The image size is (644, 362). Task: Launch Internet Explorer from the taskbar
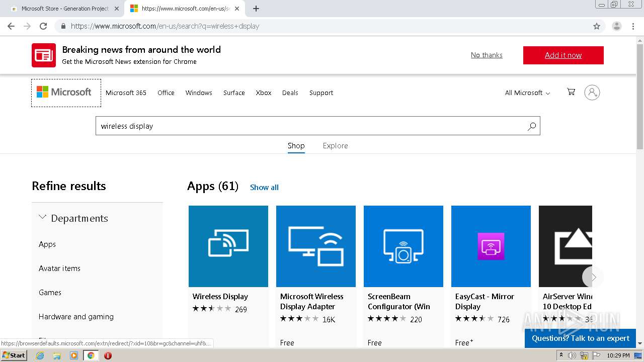[40, 355]
